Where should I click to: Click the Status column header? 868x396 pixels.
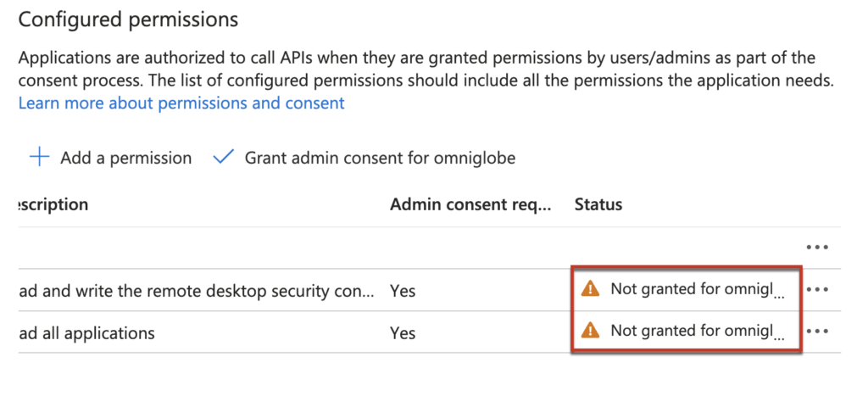click(x=598, y=205)
